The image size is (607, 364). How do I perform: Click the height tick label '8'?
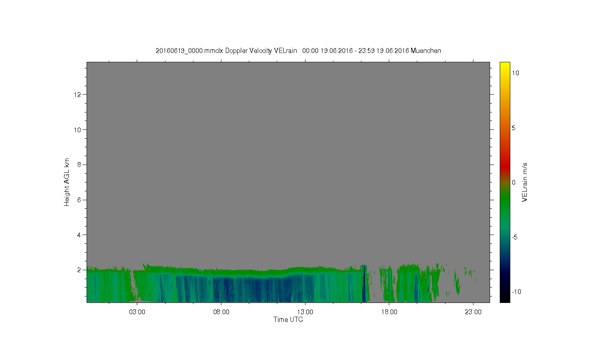(x=79, y=165)
